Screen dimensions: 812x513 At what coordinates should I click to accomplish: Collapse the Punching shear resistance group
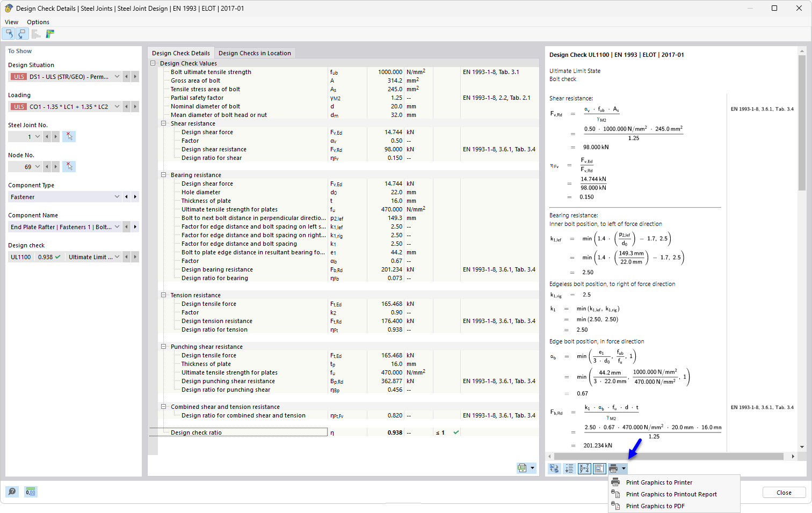click(x=164, y=347)
